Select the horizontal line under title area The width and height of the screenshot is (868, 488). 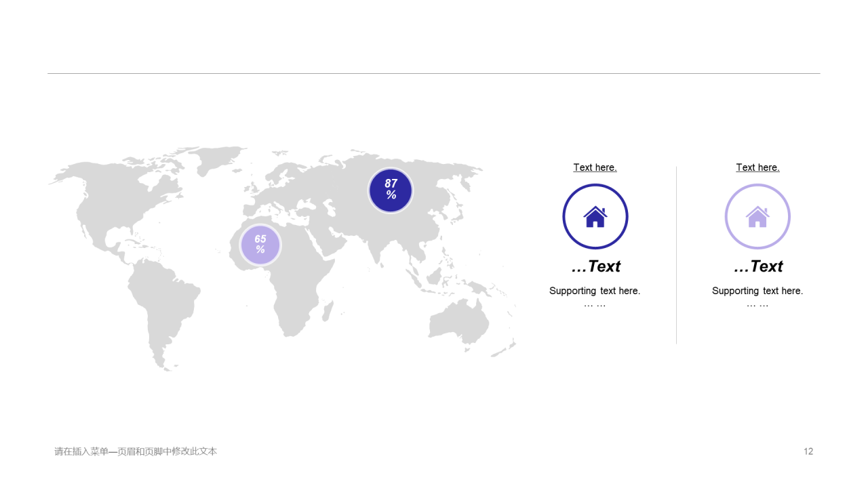tap(434, 73)
